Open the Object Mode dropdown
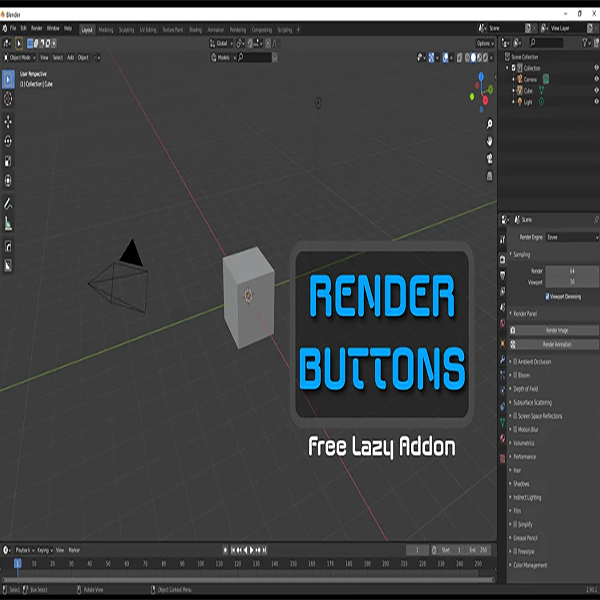The image size is (600, 600). point(20,57)
